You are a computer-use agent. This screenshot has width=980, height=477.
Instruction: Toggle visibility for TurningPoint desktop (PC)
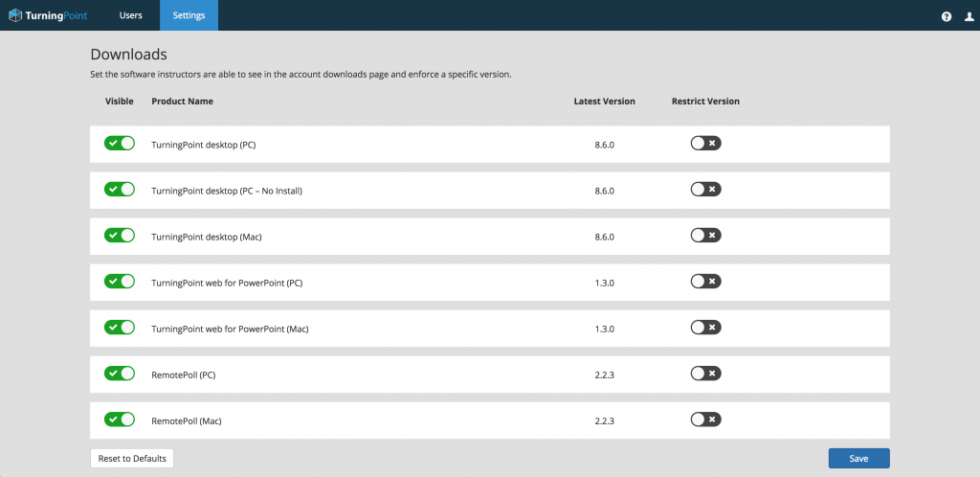point(120,144)
